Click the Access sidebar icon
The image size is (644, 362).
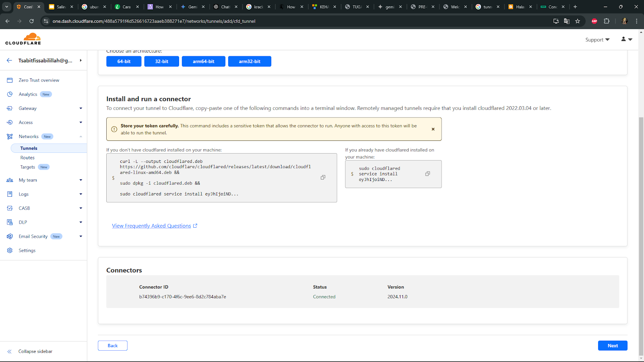[x=10, y=122]
